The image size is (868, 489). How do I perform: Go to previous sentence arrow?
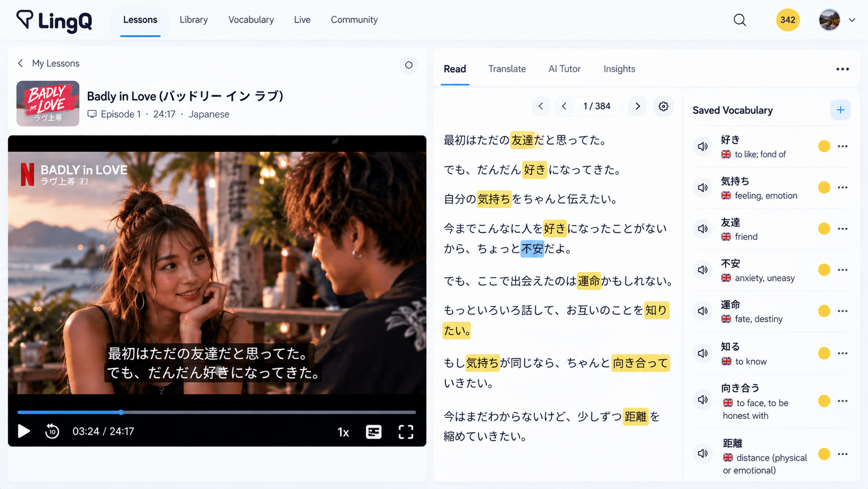coord(564,106)
